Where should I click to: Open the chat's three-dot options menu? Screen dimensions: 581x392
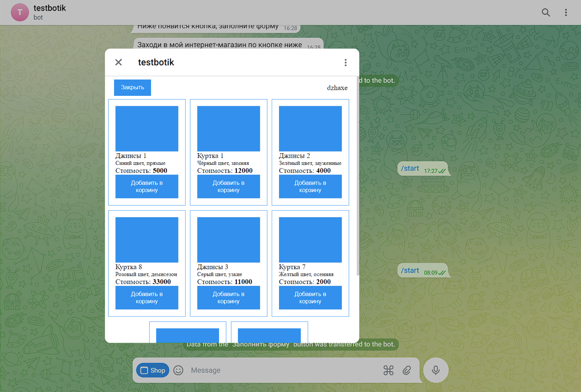click(x=566, y=12)
